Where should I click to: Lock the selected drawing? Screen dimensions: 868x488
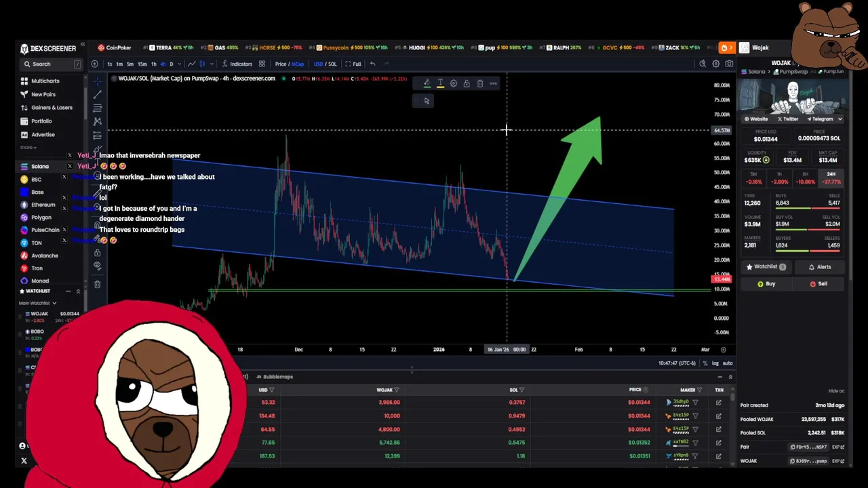467,83
